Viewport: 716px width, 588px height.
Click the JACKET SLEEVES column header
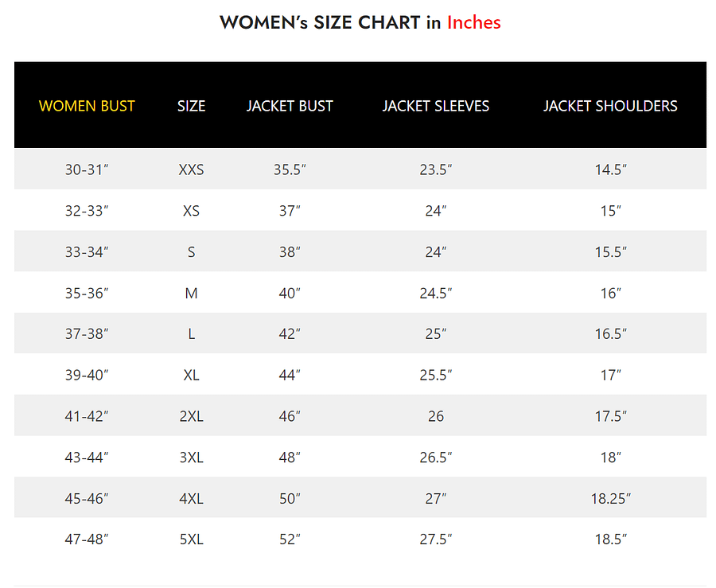[435, 106]
